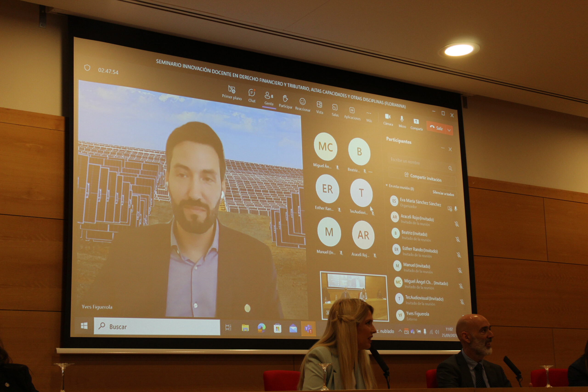Open the Chat panel
The height and width of the screenshot is (392, 588).
pos(252,96)
